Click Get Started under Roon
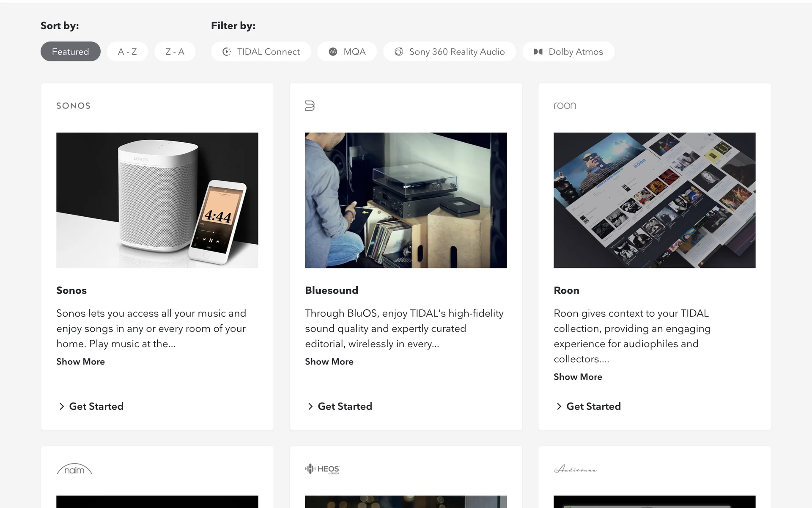Screen dimensions: 812x508 [593, 406]
